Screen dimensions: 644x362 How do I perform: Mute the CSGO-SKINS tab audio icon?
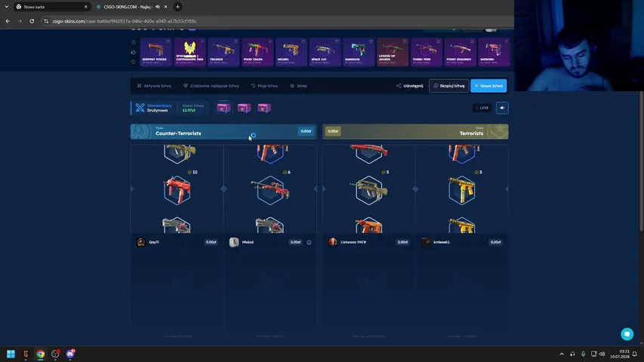(158, 7)
